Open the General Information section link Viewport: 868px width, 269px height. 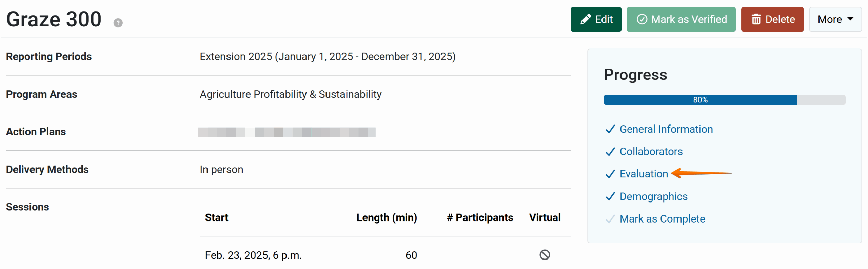[666, 129]
